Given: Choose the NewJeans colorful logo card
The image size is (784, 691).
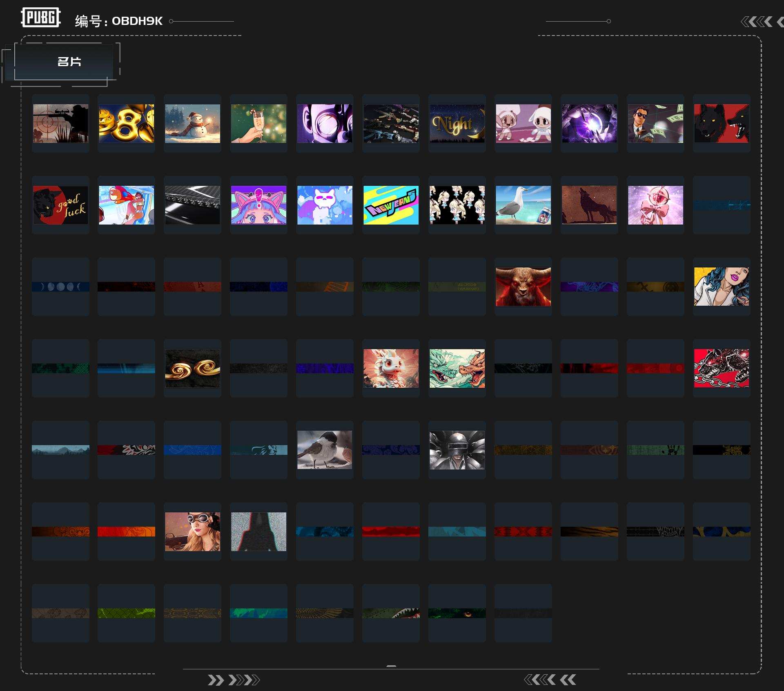Looking at the screenshot, I should (x=391, y=205).
